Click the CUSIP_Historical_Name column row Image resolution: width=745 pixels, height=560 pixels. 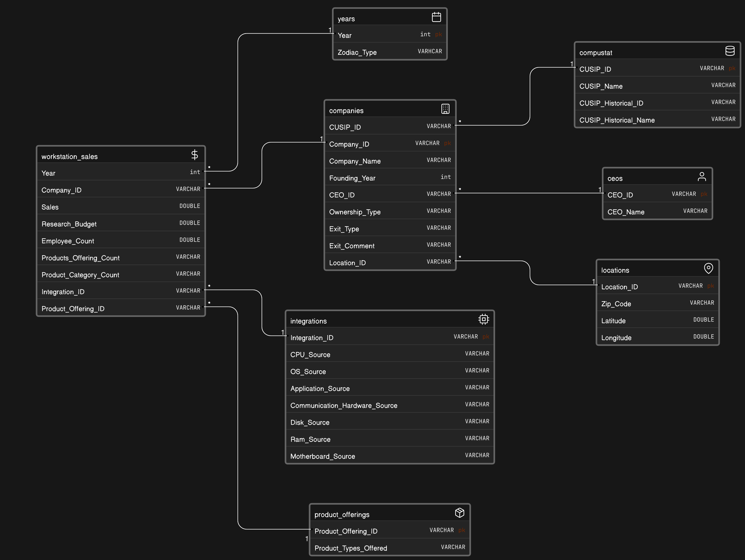(x=617, y=120)
